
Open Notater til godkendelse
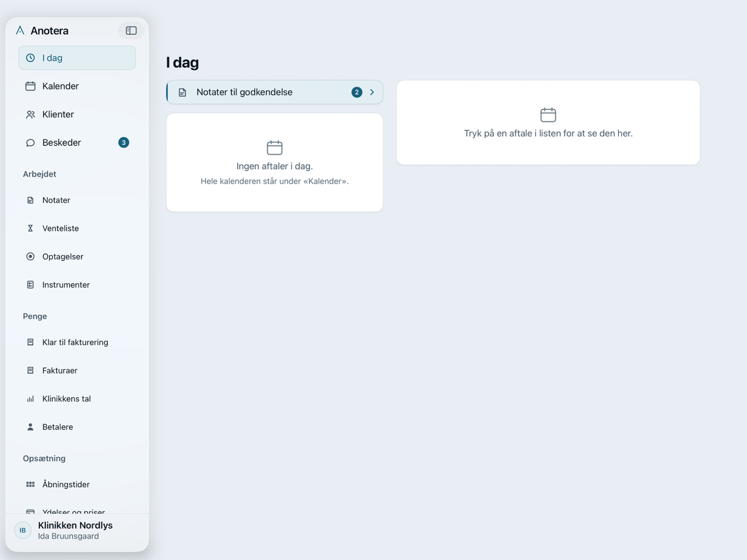pos(275,92)
